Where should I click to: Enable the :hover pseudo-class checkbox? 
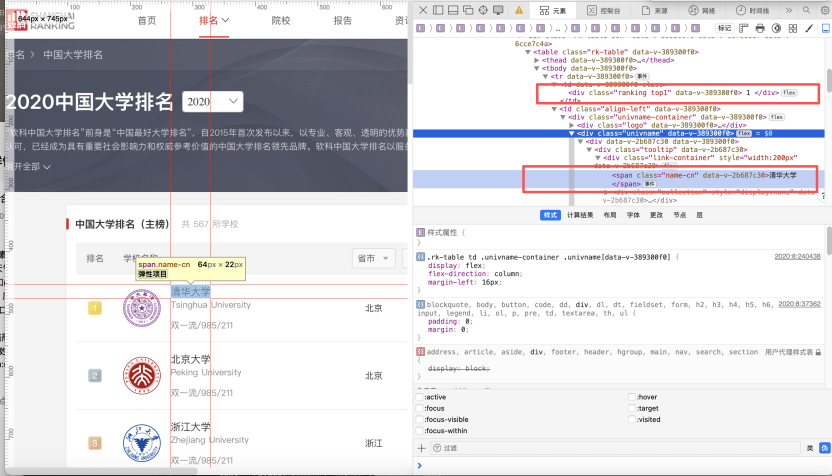[631, 397]
